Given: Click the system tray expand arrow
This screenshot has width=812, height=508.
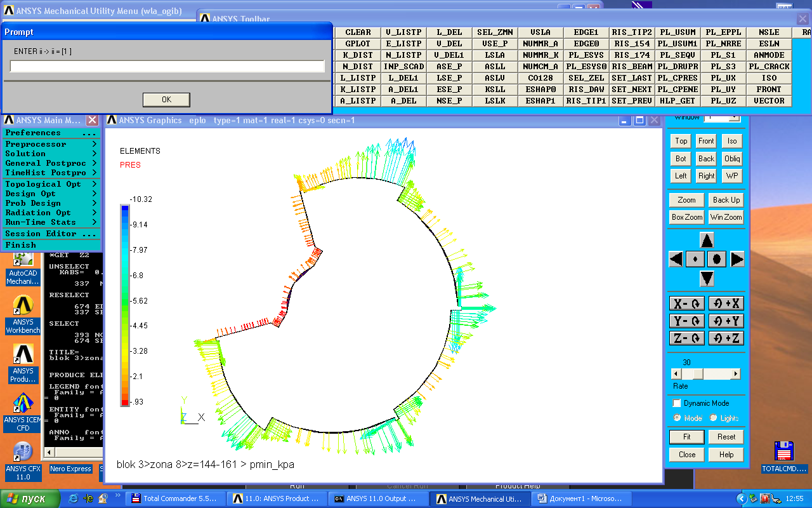Looking at the screenshot, I should pos(741,498).
